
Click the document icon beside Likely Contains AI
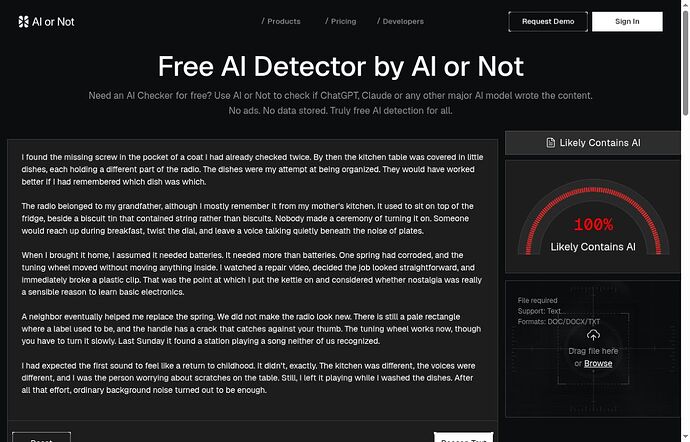551,143
